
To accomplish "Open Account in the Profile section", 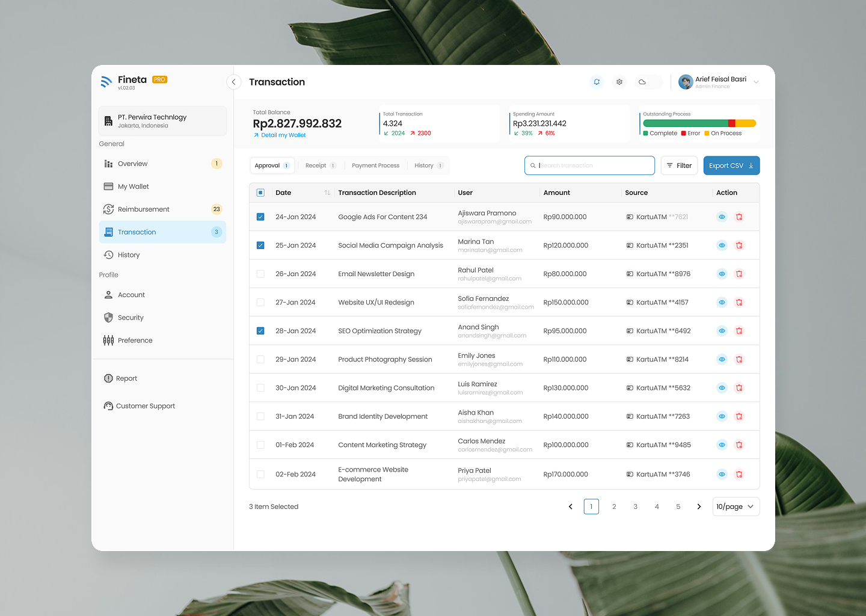I will 162,295.
